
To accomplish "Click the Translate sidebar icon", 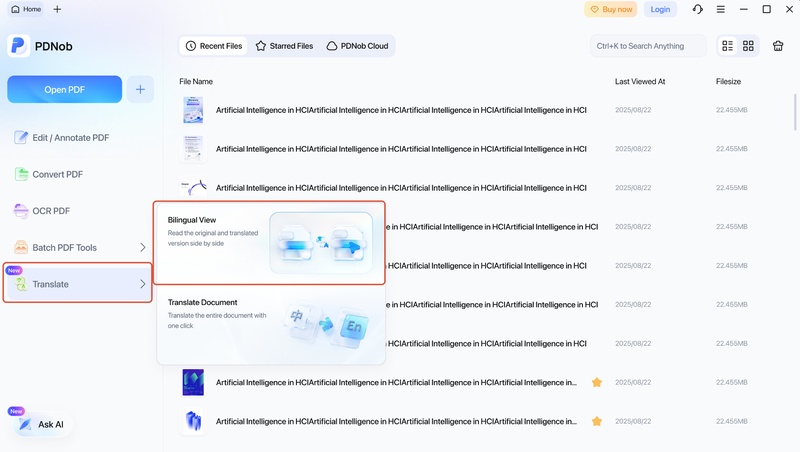I will click(x=21, y=284).
